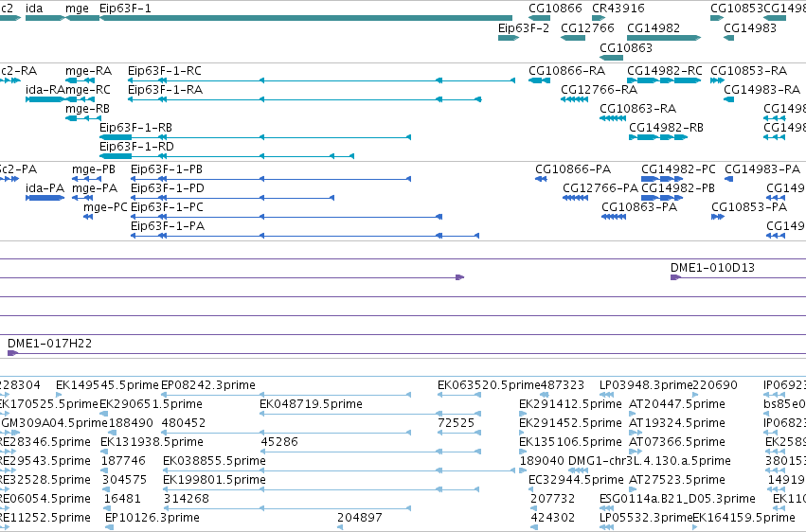Click the CG12766-RA transcript
This screenshot has height=532, width=806.
tap(574, 99)
